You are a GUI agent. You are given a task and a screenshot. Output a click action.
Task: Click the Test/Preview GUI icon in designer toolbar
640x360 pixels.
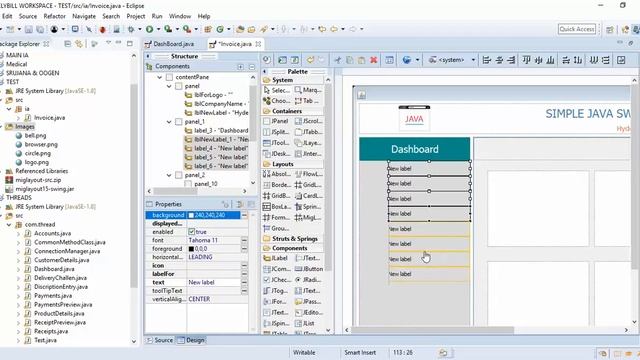point(389,60)
